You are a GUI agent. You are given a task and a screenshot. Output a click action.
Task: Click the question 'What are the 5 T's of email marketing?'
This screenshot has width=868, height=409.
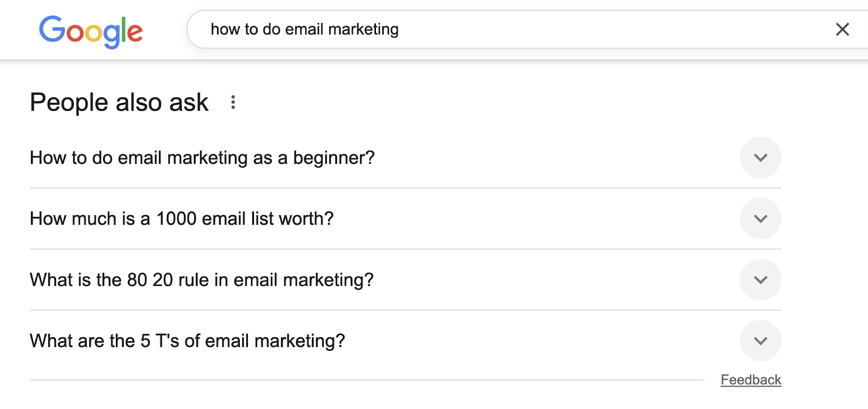click(187, 341)
